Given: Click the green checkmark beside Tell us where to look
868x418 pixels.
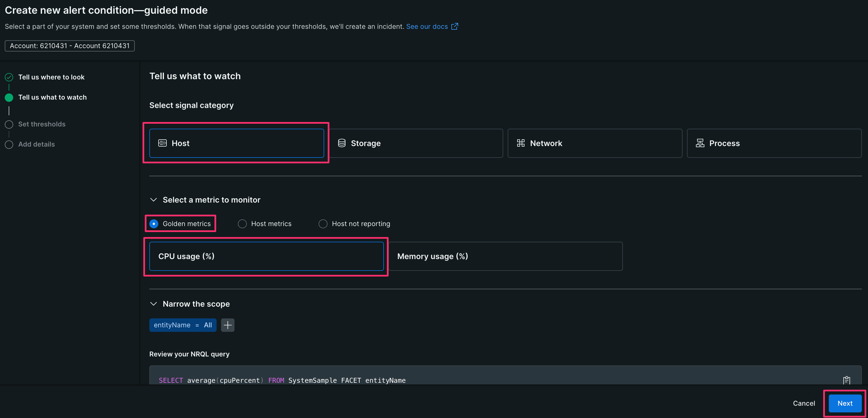Looking at the screenshot, I should click(9, 77).
